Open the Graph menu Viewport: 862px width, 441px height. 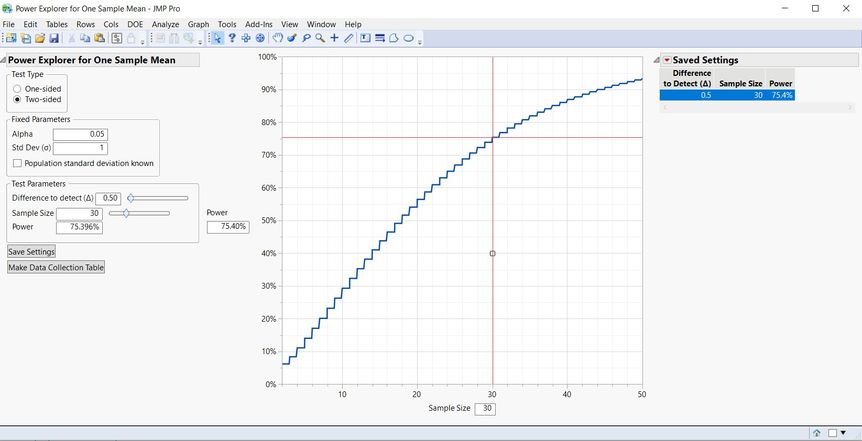(x=198, y=24)
